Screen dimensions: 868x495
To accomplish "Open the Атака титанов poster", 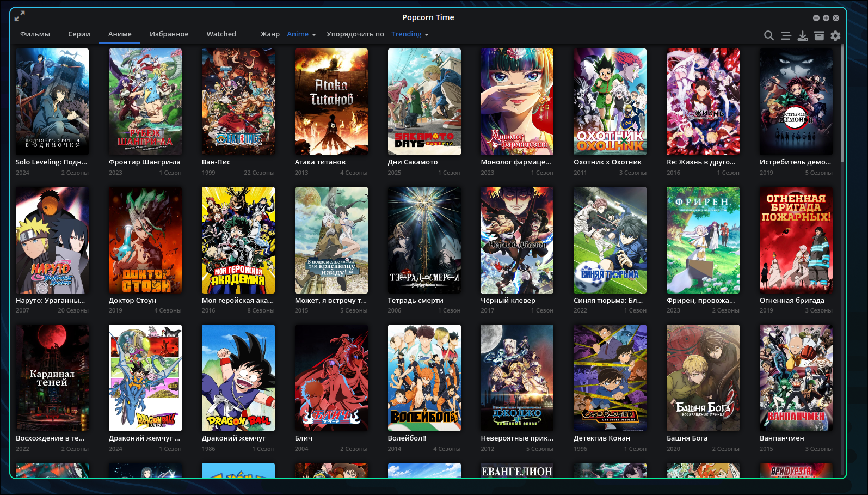I will [331, 102].
